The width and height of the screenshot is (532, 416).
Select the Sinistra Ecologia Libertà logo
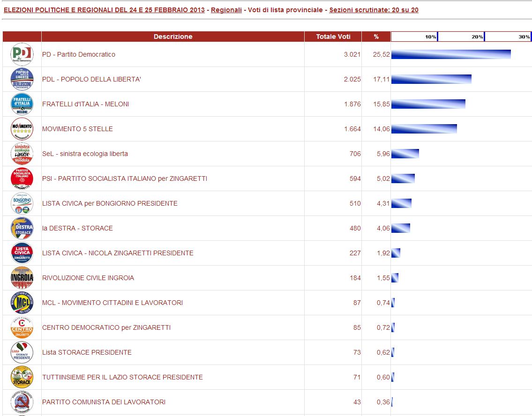click(22, 154)
